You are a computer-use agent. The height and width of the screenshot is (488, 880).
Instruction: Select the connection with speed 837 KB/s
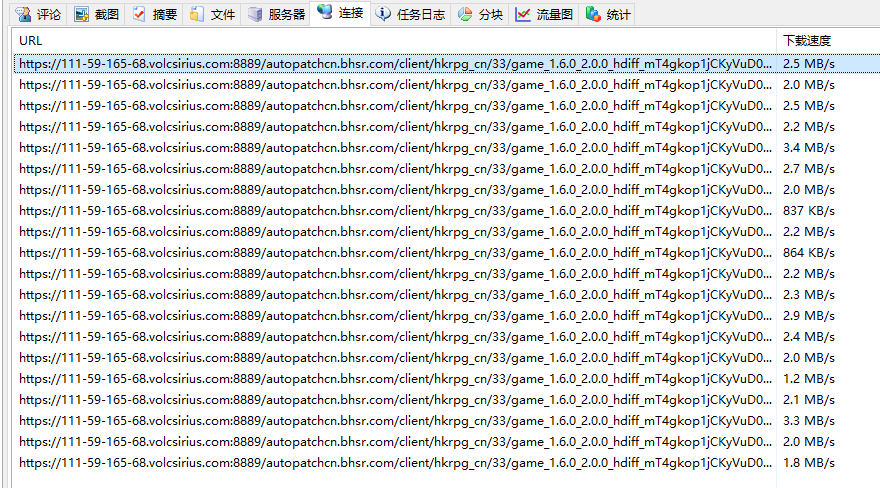447,211
